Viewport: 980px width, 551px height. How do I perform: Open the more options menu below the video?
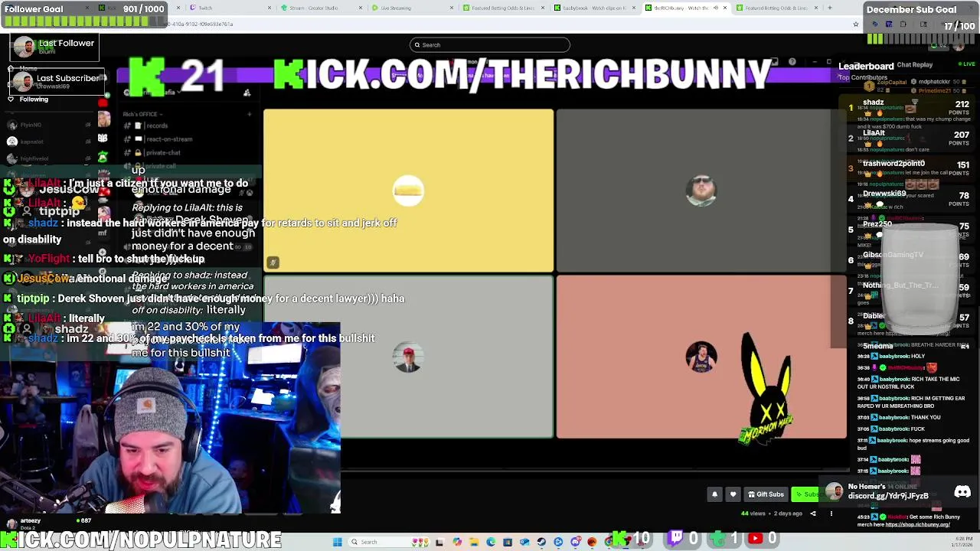[831, 514]
